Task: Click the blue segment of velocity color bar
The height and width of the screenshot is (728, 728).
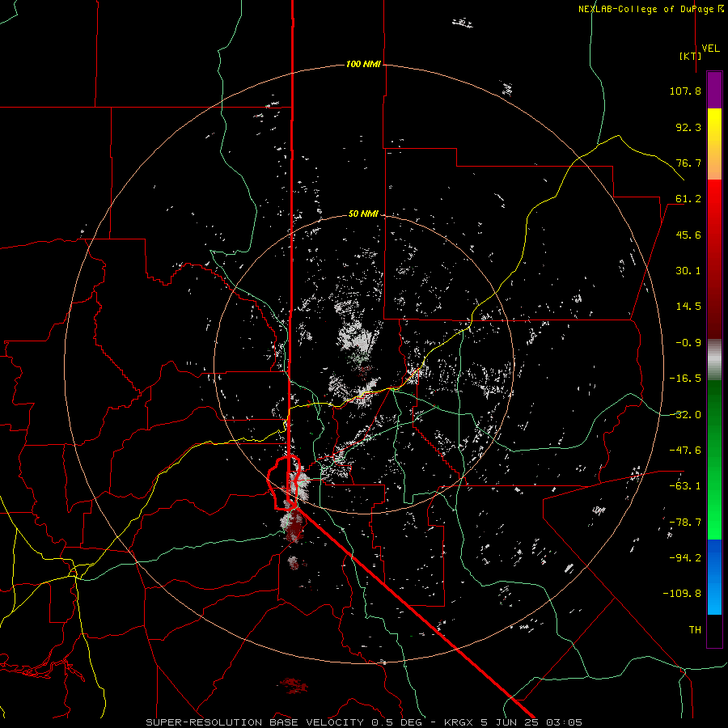Action: 714,577
